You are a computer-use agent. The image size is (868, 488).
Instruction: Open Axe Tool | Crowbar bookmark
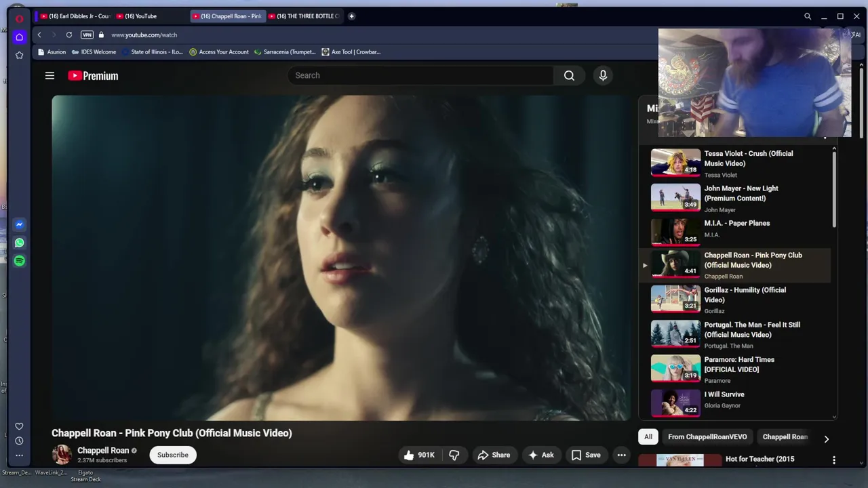click(x=351, y=52)
